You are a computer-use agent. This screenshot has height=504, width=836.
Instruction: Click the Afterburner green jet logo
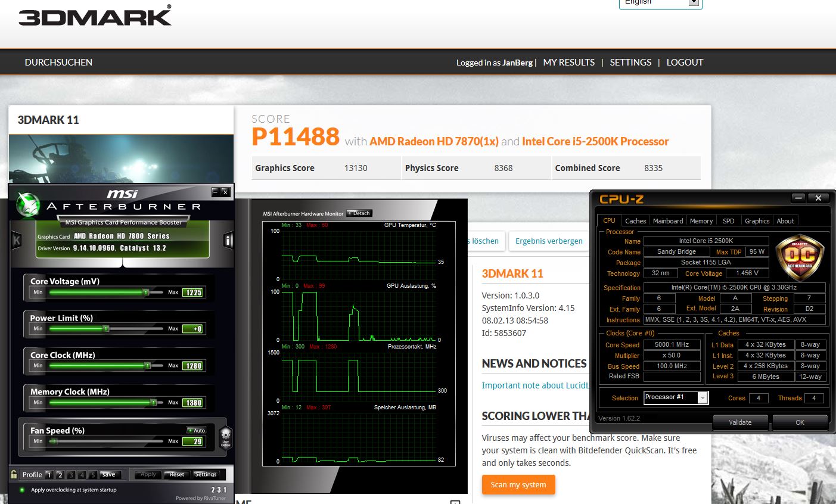28,205
